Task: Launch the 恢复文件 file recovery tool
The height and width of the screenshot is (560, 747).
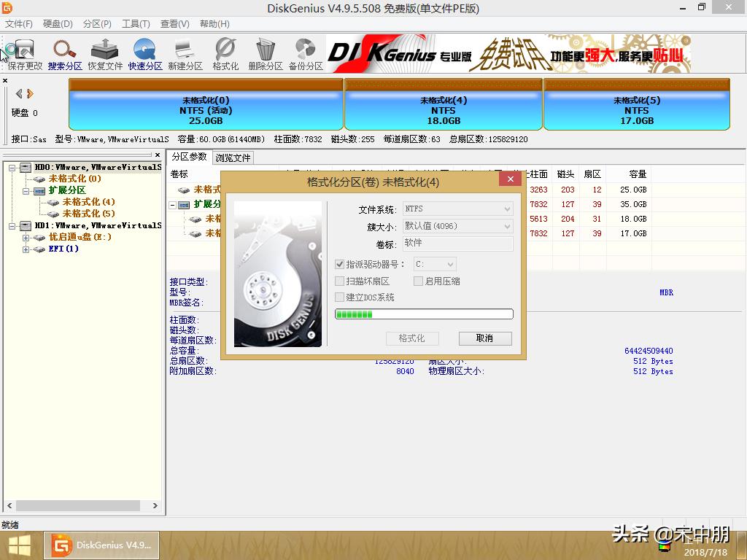Action: point(104,52)
